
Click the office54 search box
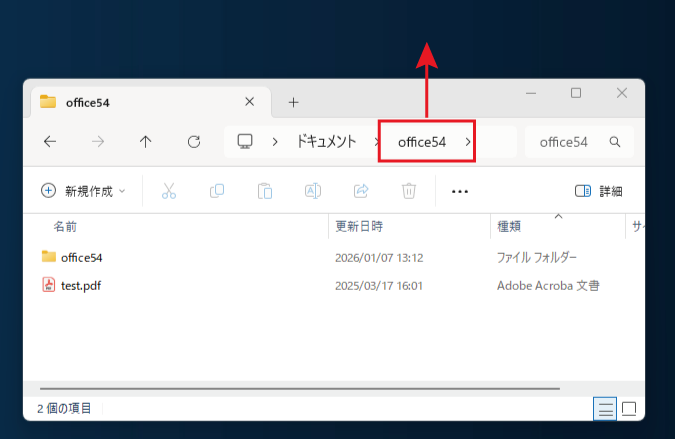[x=579, y=142]
